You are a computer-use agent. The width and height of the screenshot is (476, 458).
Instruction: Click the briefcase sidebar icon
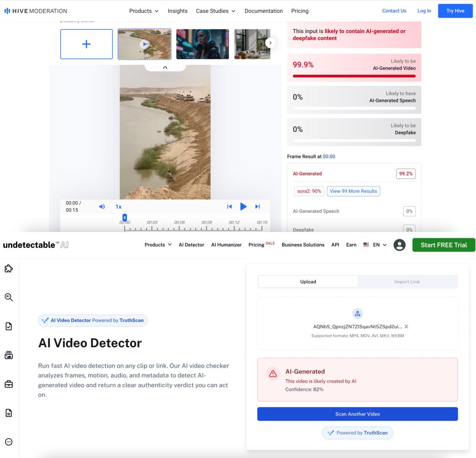pyautogui.click(x=8, y=384)
